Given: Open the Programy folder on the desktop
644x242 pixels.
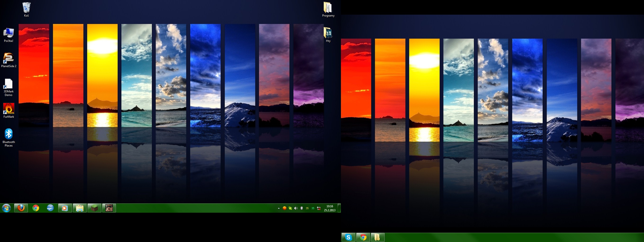Looking at the screenshot, I should (x=328, y=8).
